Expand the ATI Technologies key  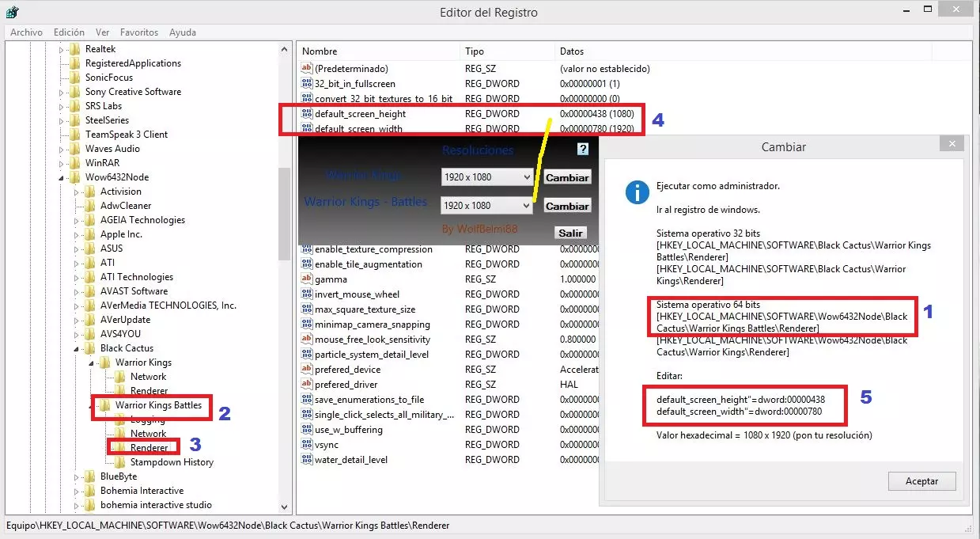click(77, 277)
